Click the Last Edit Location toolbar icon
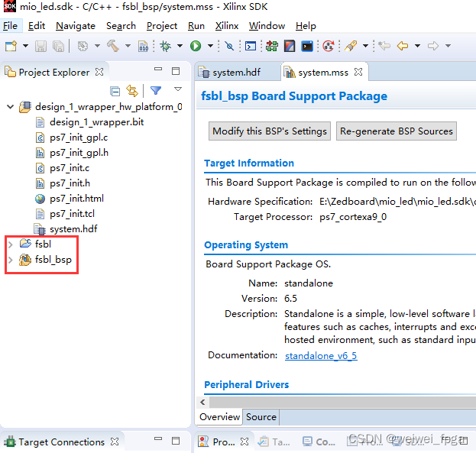This screenshot has width=476, height=453. coord(384,46)
